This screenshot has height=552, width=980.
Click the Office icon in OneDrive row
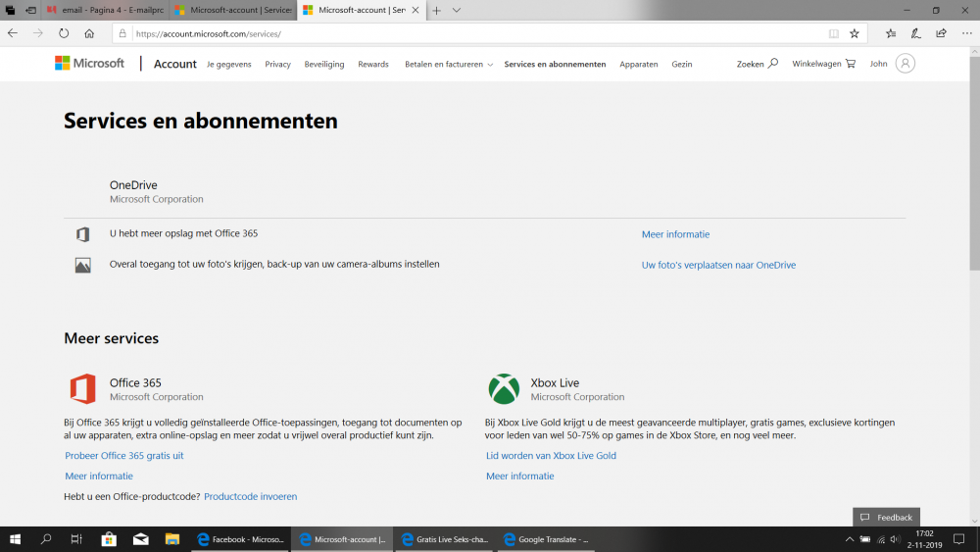82,233
